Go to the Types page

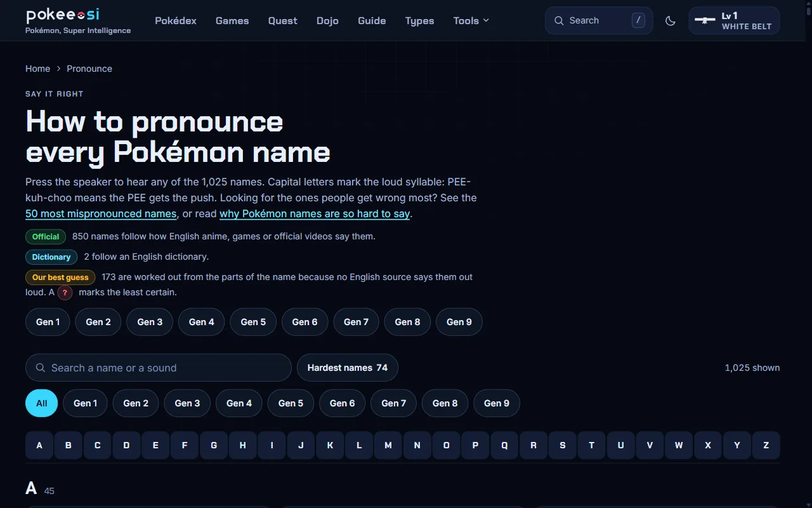pyautogui.click(x=420, y=21)
